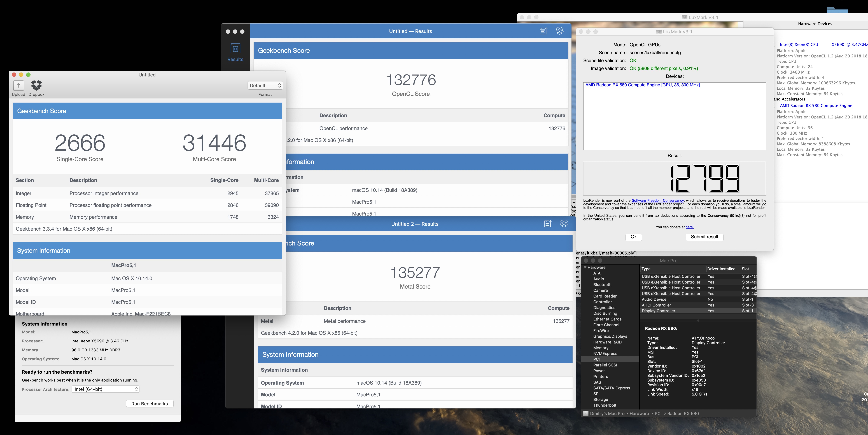Select Controller in hardware sidebar

pyautogui.click(x=603, y=302)
